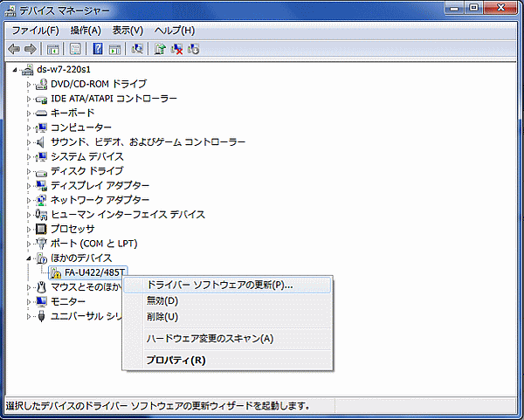The height and width of the screenshot is (420, 524).
Task: Click the ポート (COM と LPT) icon
Action: click(x=41, y=244)
